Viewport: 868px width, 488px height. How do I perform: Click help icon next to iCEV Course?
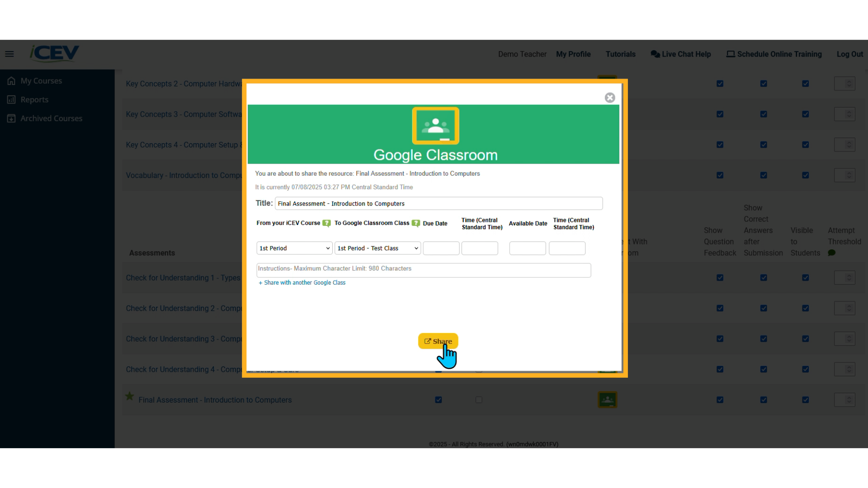[326, 223]
